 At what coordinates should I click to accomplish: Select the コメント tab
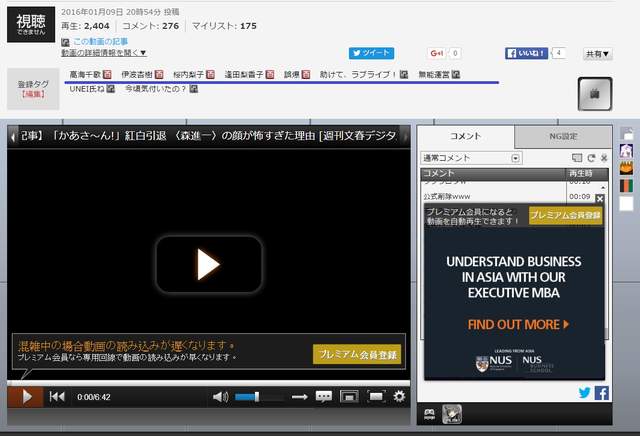[x=465, y=136]
